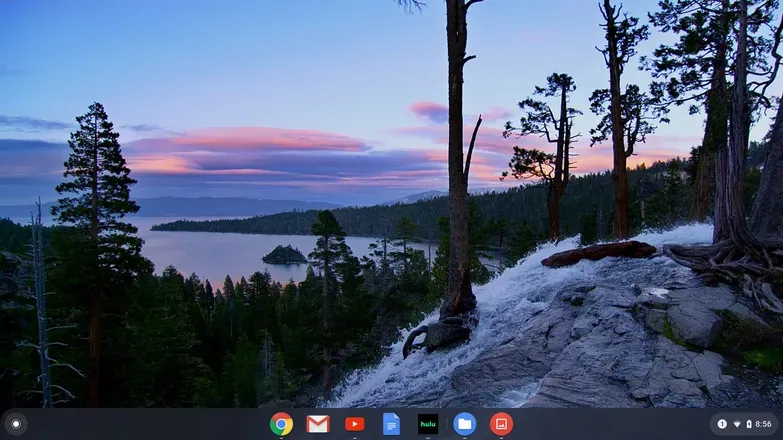The width and height of the screenshot is (783, 440).
Task: Open Gmail from the shelf
Action: [318, 424]
